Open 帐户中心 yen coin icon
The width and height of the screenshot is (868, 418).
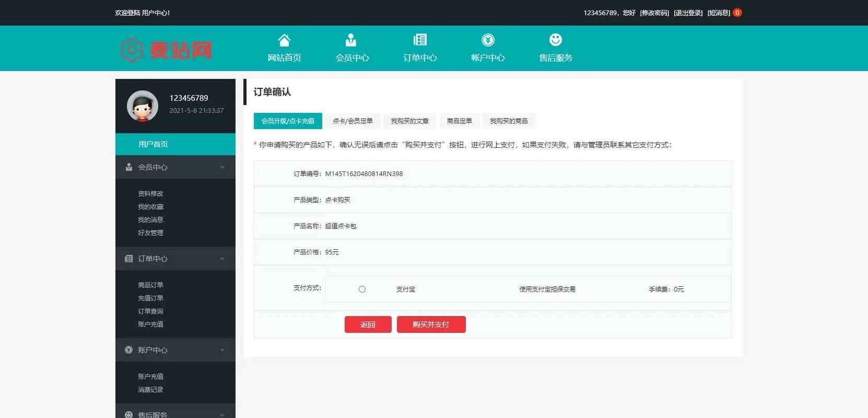[x=488, y=40]
